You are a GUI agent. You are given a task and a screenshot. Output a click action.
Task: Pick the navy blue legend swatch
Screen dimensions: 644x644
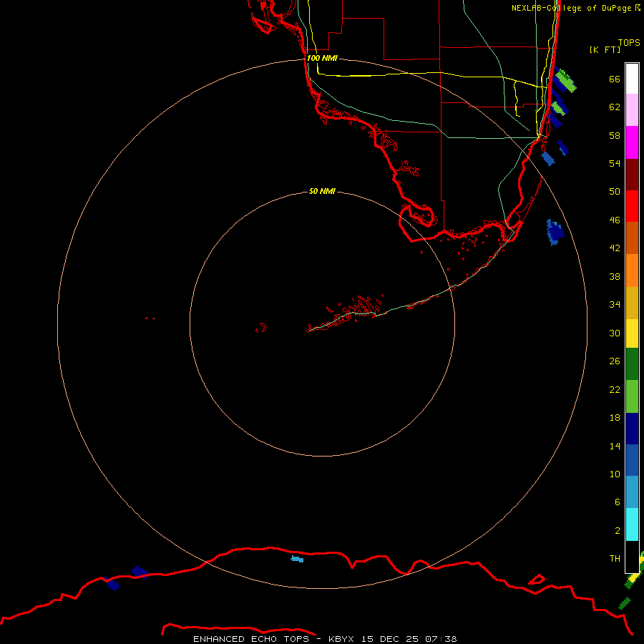tap(632, 429)
